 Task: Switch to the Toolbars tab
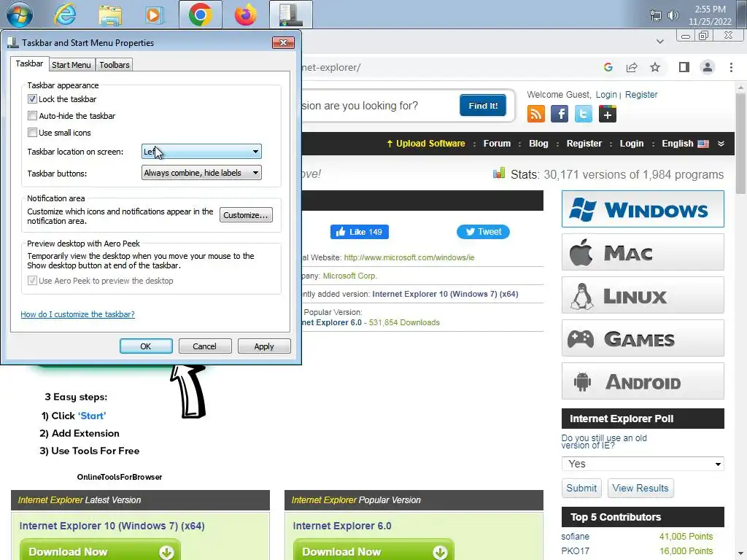tap(115, 65)
